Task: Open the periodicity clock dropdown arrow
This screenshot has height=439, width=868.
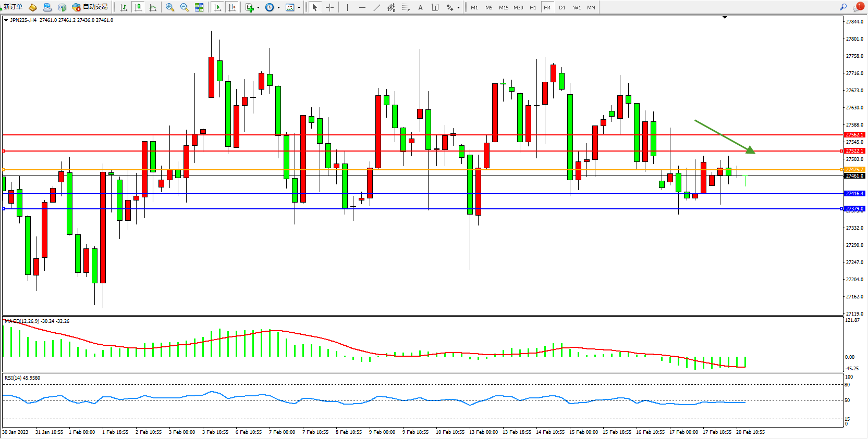Action: click(278, 7)
